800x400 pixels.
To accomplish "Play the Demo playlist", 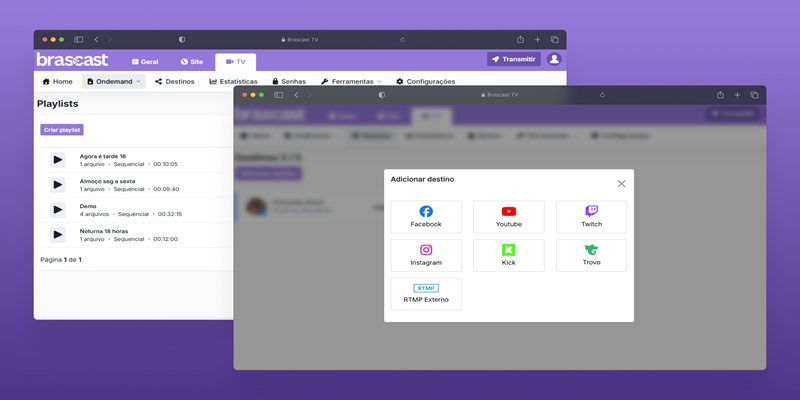I will (58, 210).
